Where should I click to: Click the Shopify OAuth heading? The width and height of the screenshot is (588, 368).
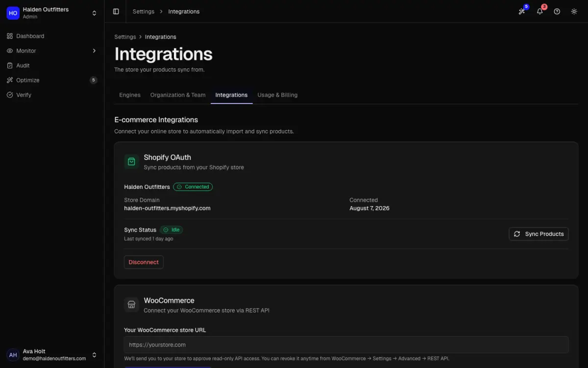pyautogui.click(x=167, y=158)
